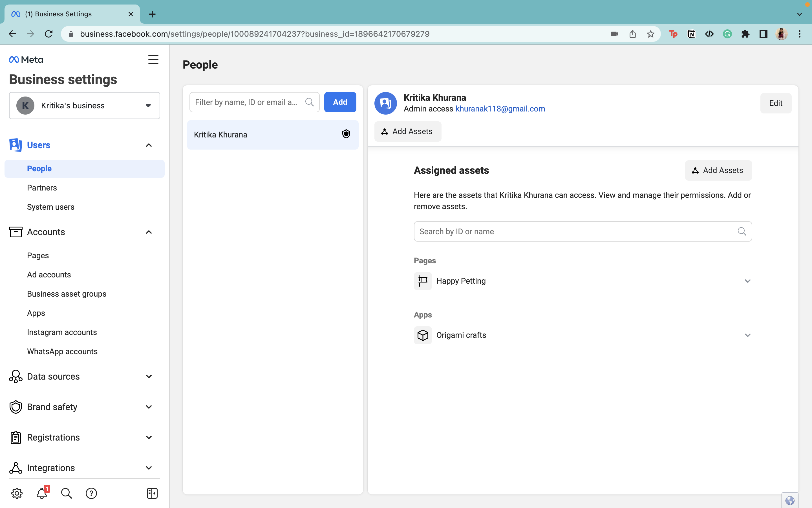Go back to previous page
The image size is (812, 508).
pyautogui.click(x=12, y=34)
